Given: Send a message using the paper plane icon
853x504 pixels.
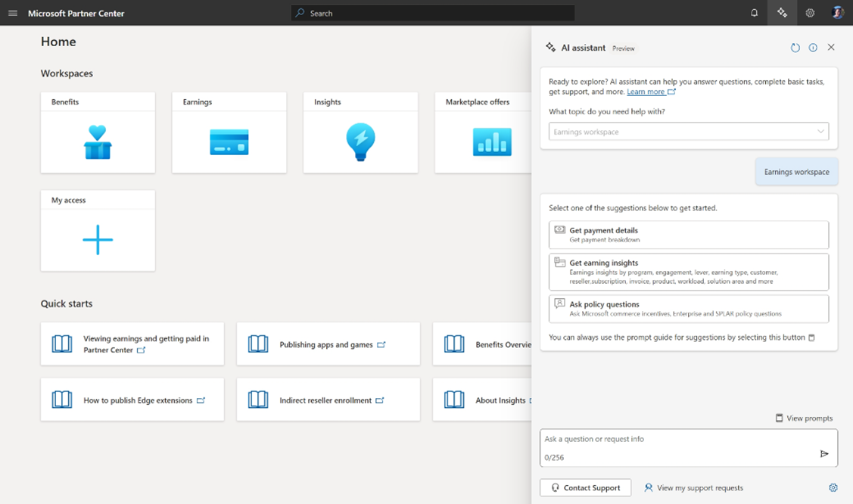Looking at the screenshot, I should (824, 454).
